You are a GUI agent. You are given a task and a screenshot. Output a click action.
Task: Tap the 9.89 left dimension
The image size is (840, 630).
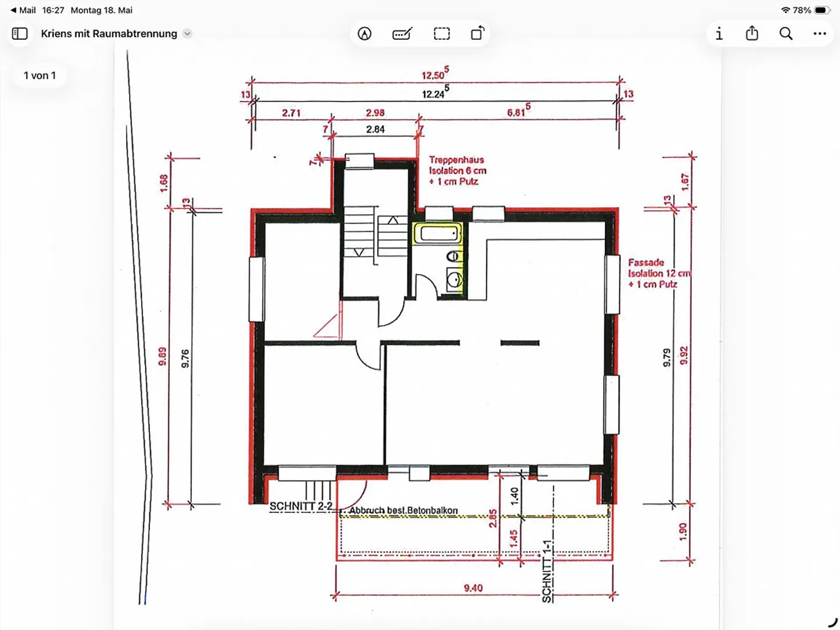(x=163, y=356)
